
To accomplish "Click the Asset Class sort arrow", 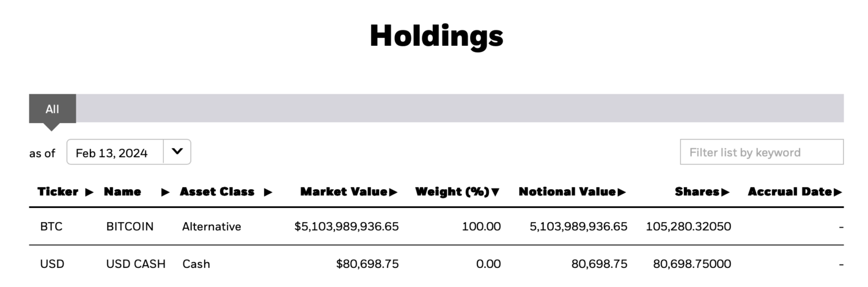I will (268, 192).
